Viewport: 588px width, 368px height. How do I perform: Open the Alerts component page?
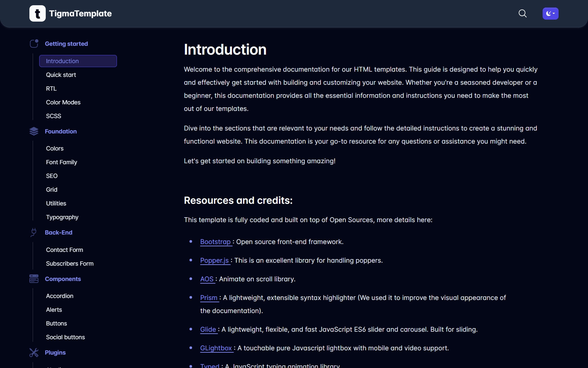tap(54, 309)
